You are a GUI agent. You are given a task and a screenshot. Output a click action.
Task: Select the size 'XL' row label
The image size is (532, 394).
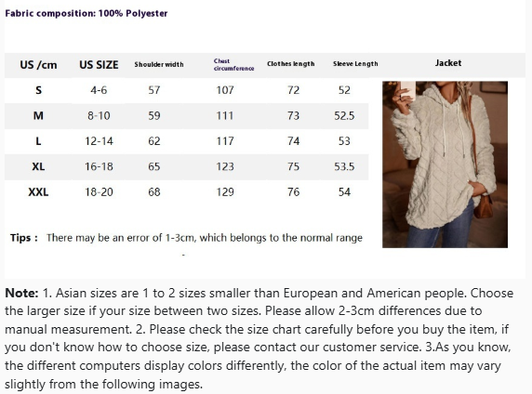point(38,166)
